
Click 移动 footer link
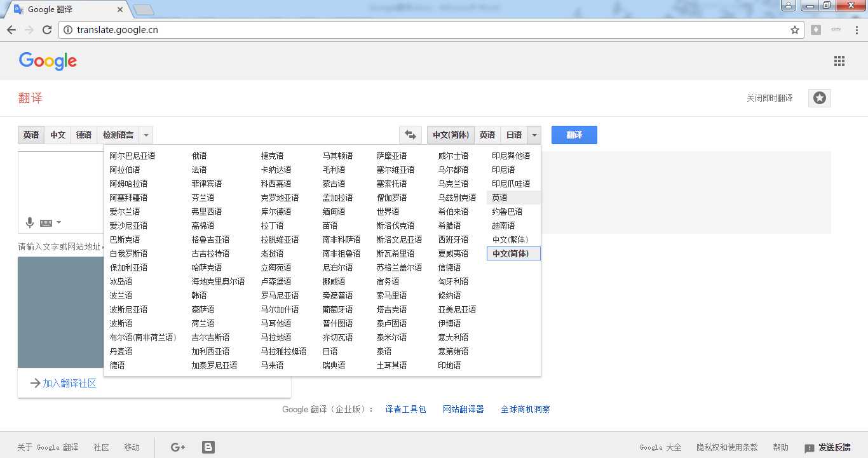tap(132, 447)
